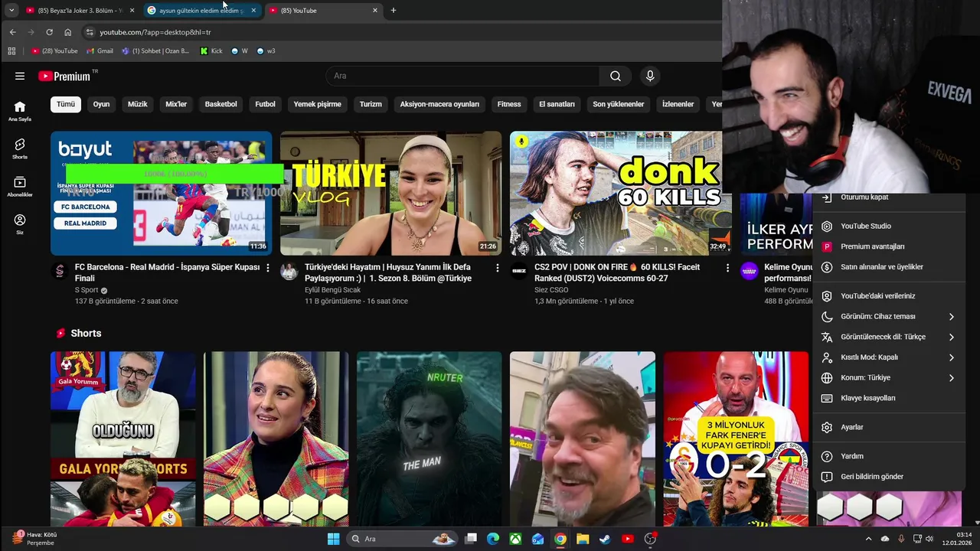
Task: Click S Sport channel avatar
Action: click(x=59, y=271)
